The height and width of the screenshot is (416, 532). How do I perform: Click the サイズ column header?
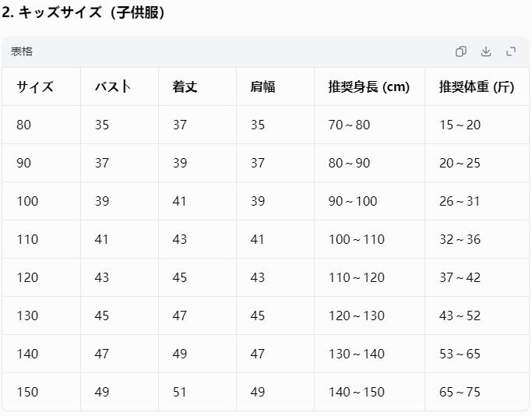[x=35, y=87]
